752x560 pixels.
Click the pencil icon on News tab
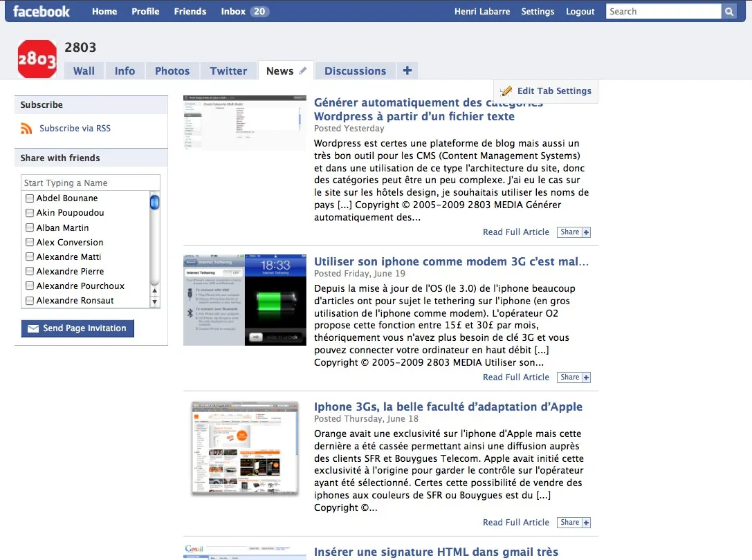click(x=302, y=71)
